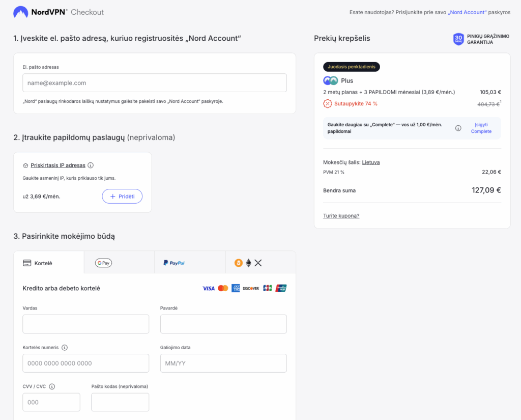The image size is (521, 420).
Task: Click the Plus plan product icon
Action: click(330, 80)
